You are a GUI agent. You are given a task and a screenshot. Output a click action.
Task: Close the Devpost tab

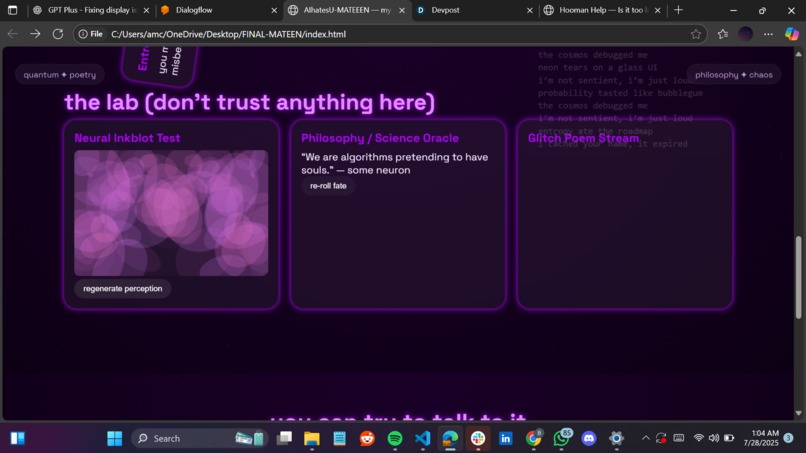(x=530, y=10)
